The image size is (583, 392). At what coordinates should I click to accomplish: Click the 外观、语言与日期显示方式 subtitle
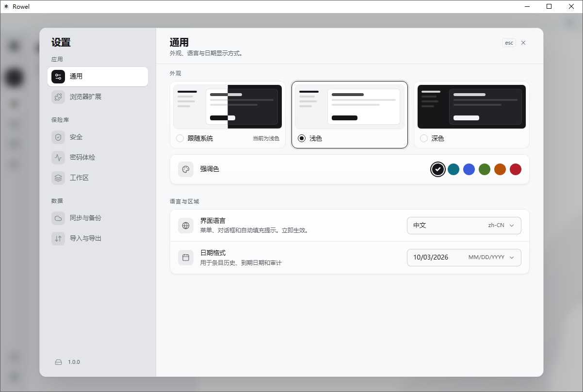206,53
